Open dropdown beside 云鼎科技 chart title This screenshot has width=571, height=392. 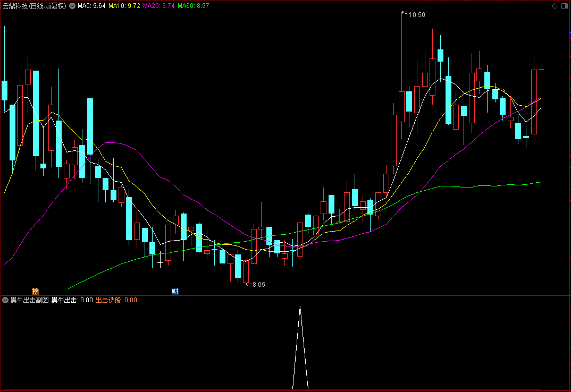pos(72,6)
